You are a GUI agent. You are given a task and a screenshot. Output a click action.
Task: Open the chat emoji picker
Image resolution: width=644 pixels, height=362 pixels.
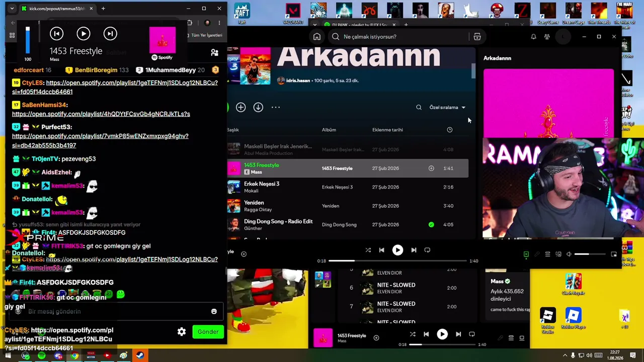coord(214,312)
